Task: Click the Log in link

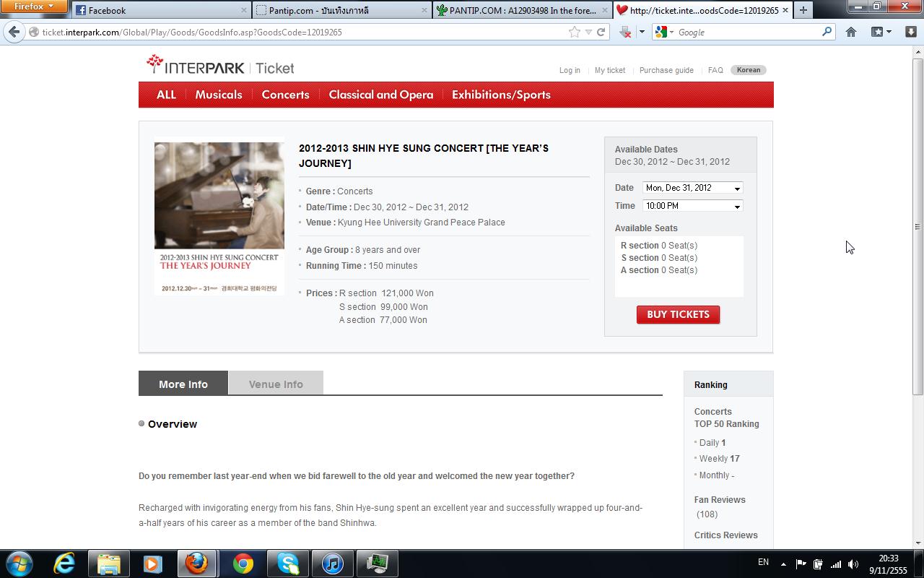Action: [570, 70]
